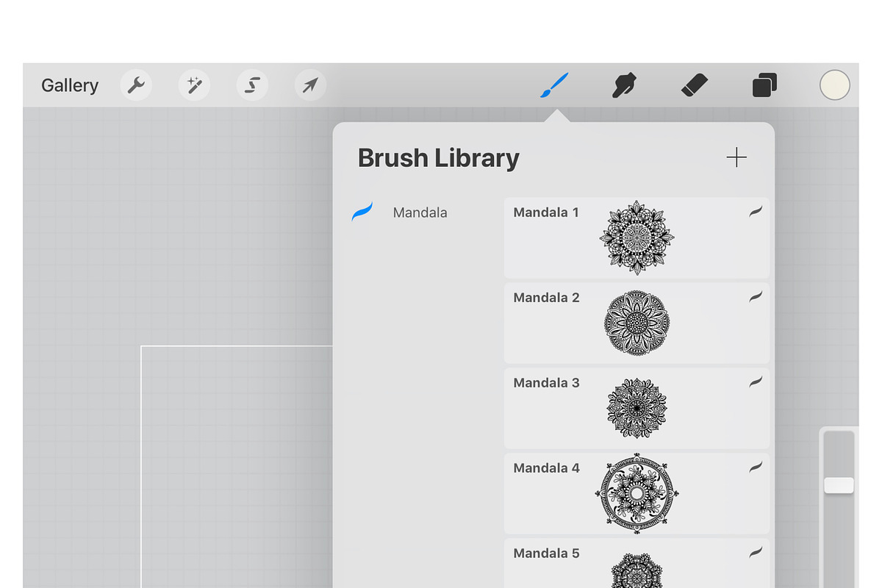Click the blue Mandala set stroke icon

(362, 212)
